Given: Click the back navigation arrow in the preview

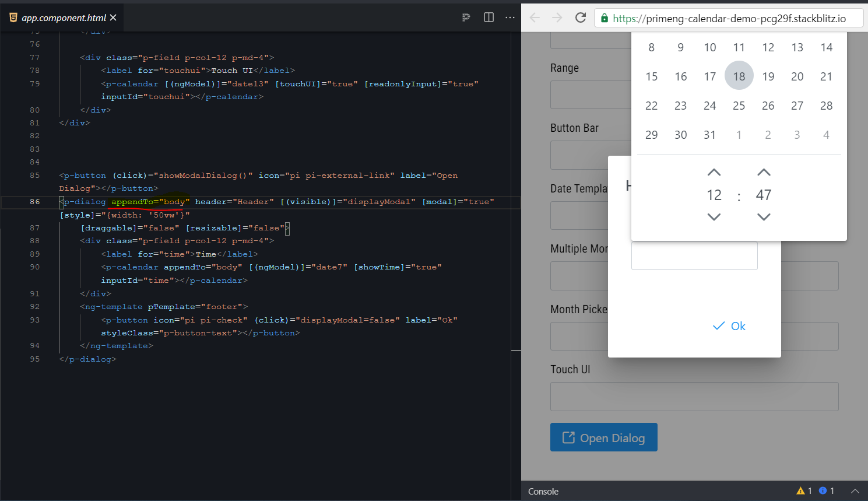Looking at the screenshot, I should coord(535,17).
